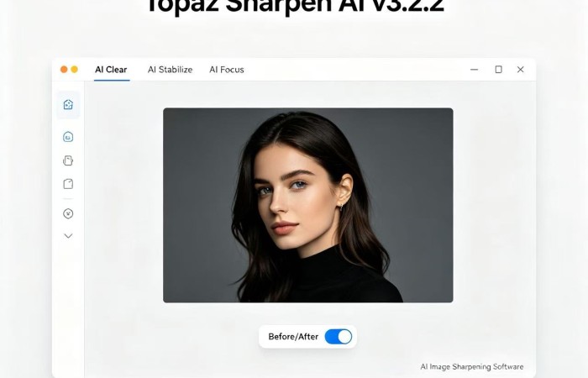Click the white Before/After toggle knob
The image size is (588, 378).
coord(345,337)
